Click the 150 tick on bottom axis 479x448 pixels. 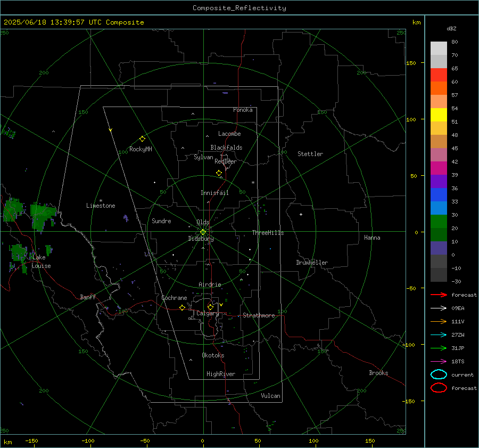[x=370, y=441]
